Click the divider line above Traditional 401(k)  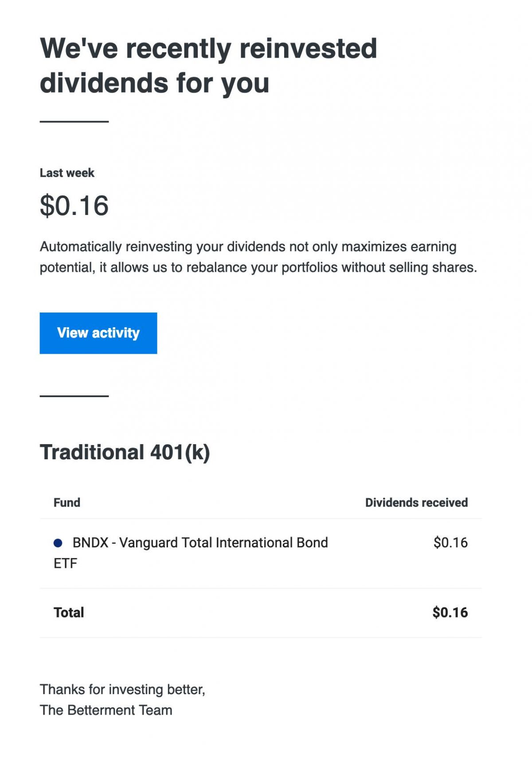click(74, 396)
